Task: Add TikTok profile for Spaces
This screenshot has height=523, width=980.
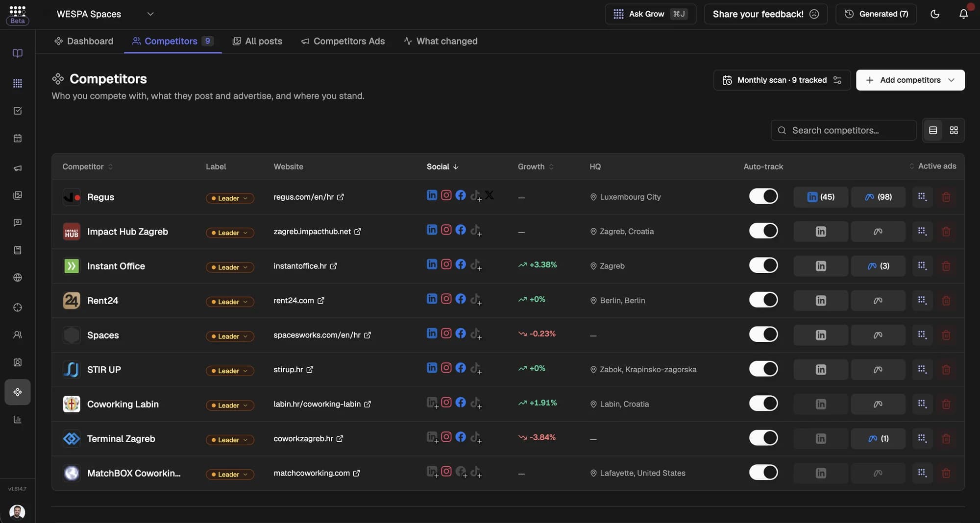Action: click(x=475, y=334)
